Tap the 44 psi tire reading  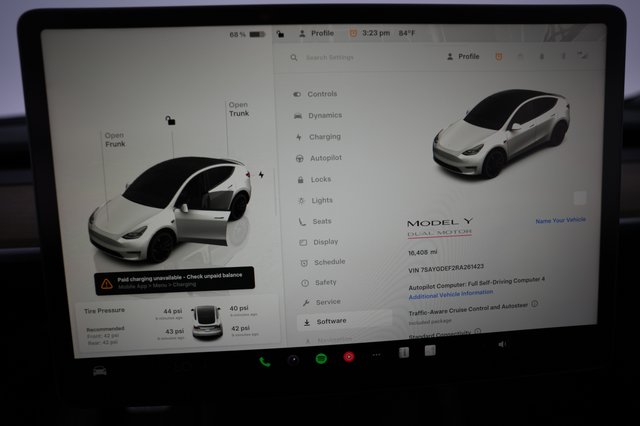173,311
